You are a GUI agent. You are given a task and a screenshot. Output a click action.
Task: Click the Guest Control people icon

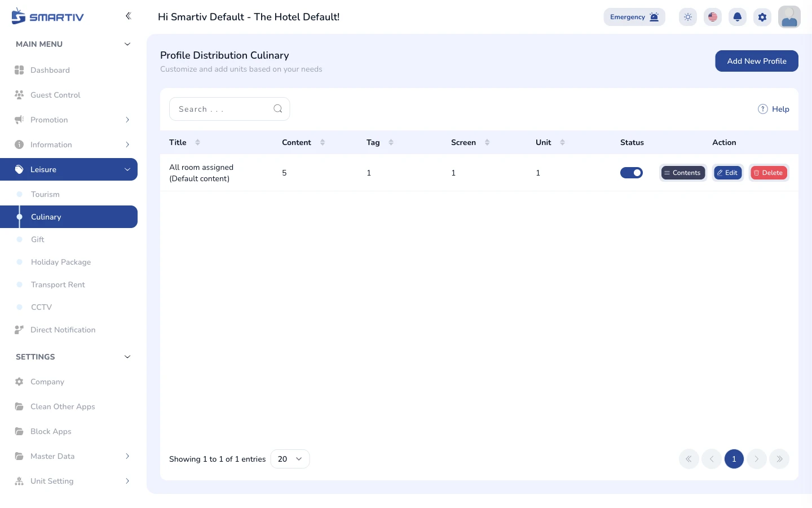[x=19, y=95]
